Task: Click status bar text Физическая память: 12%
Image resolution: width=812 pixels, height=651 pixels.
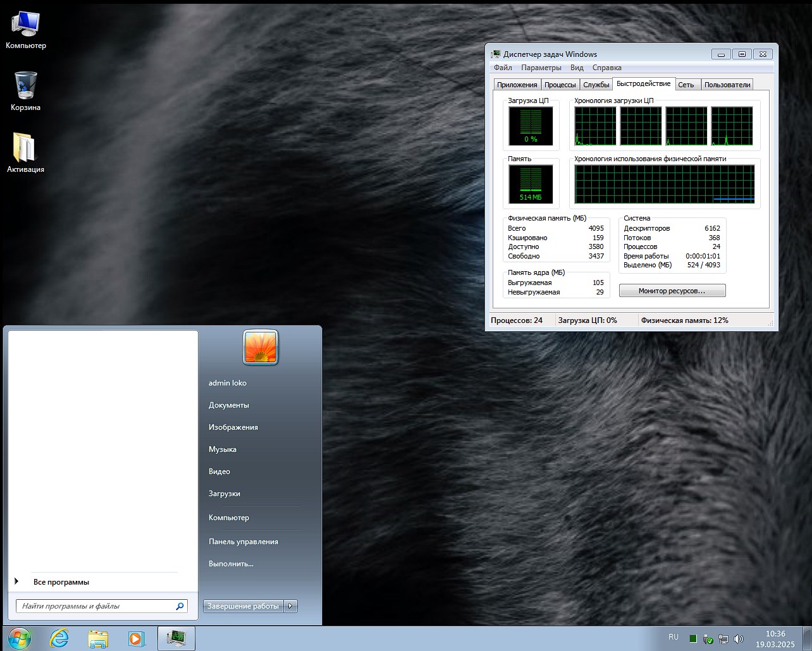Action: 685,320
